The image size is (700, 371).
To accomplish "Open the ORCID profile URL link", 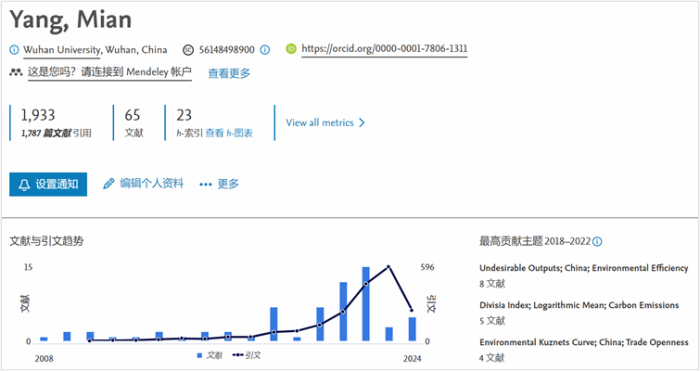I will pyautogui.click(x=384, y=49).
